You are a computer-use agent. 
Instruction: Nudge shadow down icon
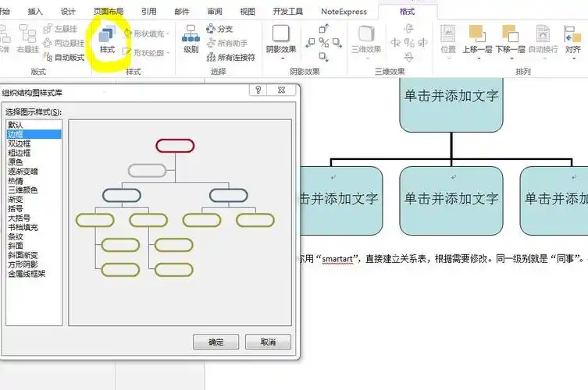(323, 57)
